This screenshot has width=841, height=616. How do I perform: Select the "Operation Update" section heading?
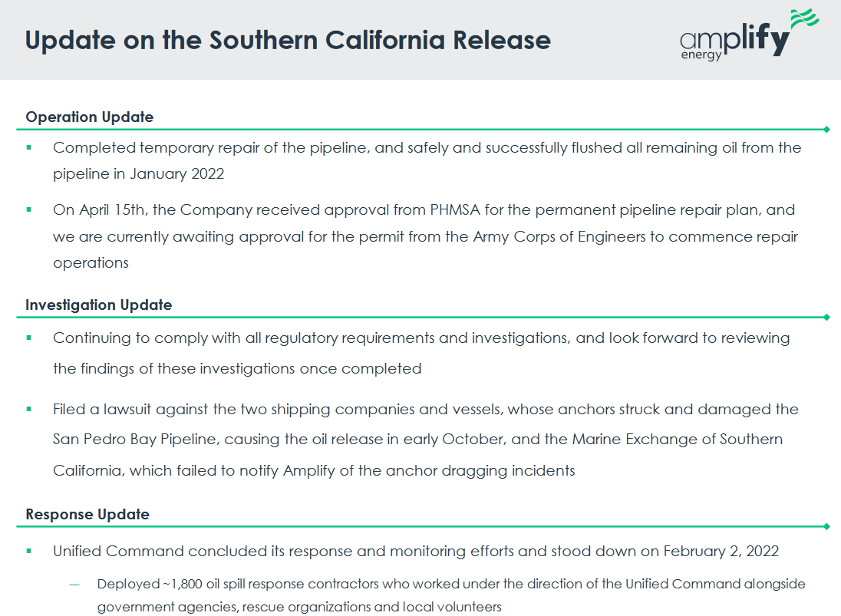[89, 117]
